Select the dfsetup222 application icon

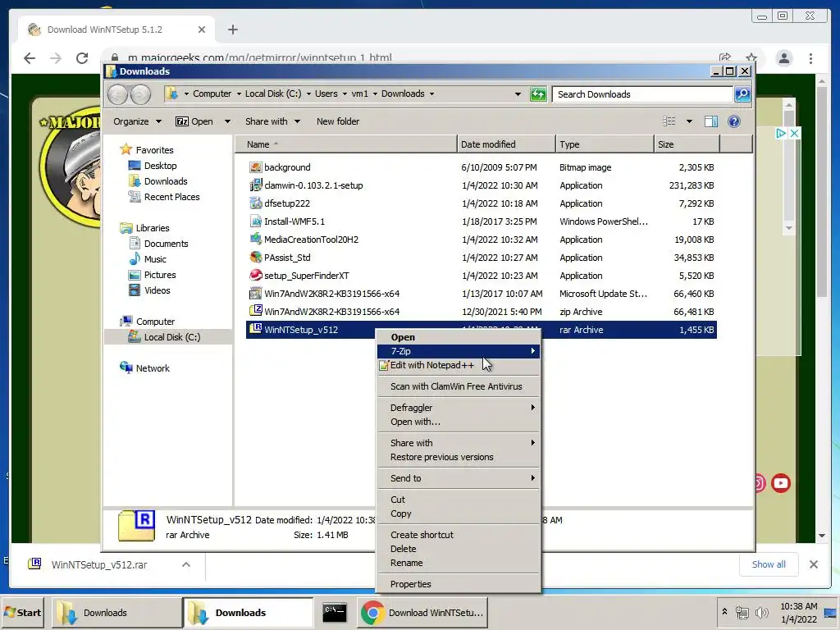click(x=256, y=203)
